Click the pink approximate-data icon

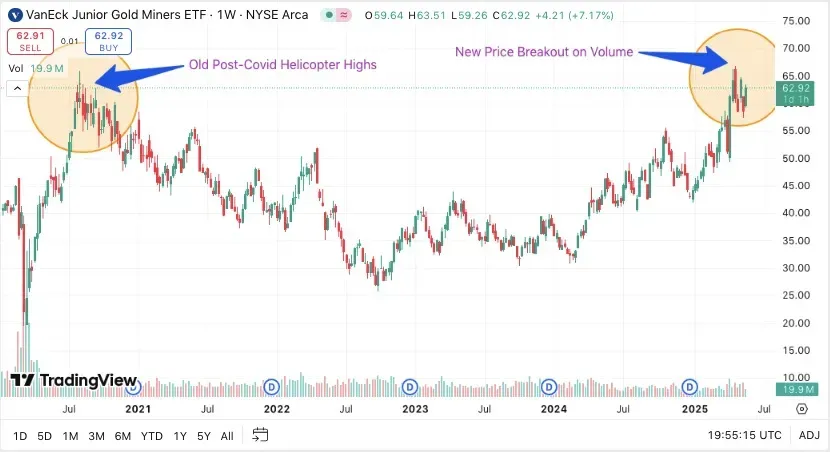point(344,15)
